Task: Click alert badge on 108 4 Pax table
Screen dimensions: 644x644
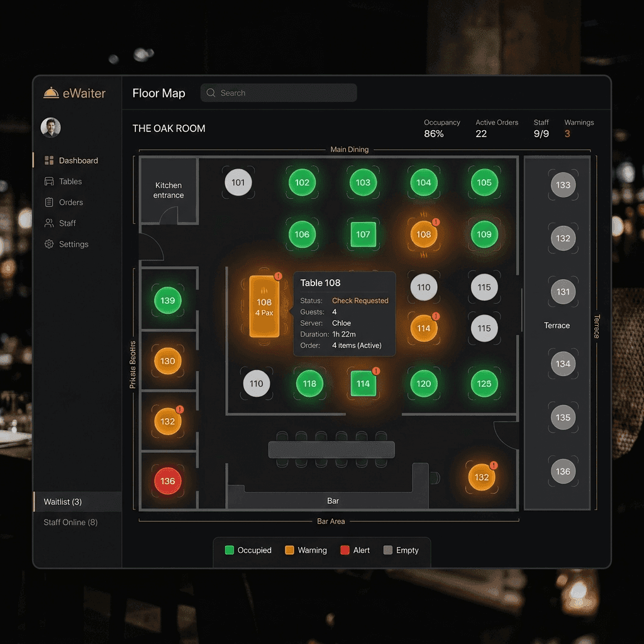Action: pyautogui.click(x=278, y=276)
